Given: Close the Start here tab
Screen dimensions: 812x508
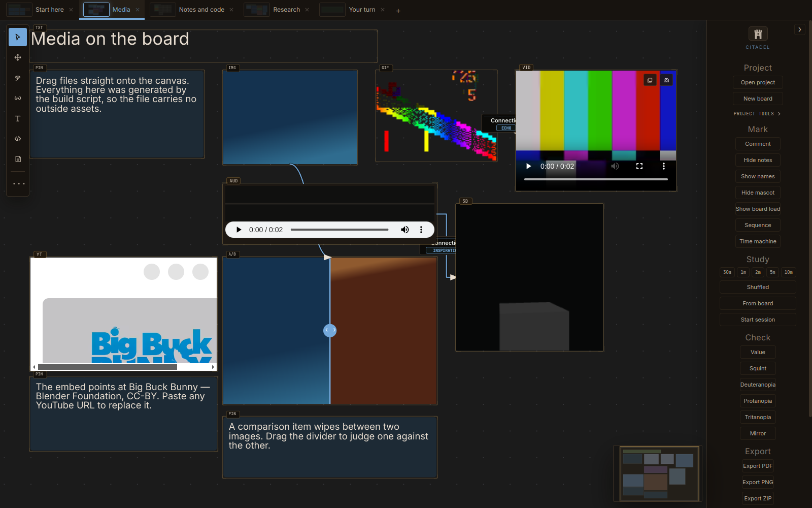Looking at the screenshot, I should point(71,10).
